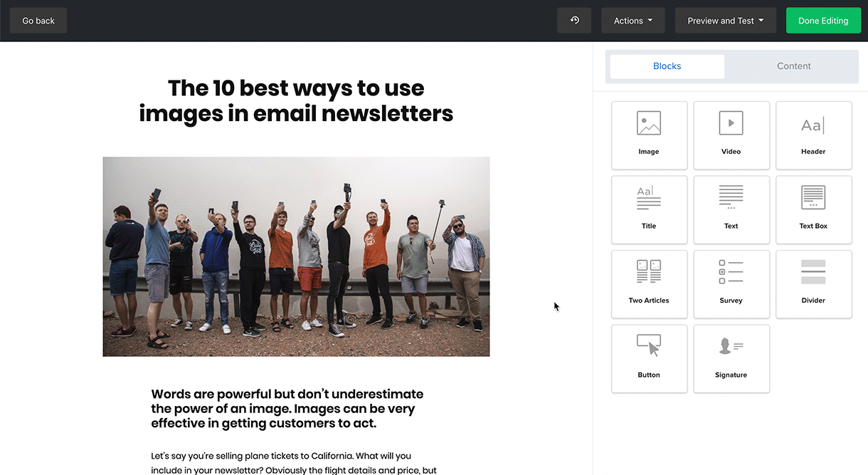Click the revision history icon

point(574,20)
